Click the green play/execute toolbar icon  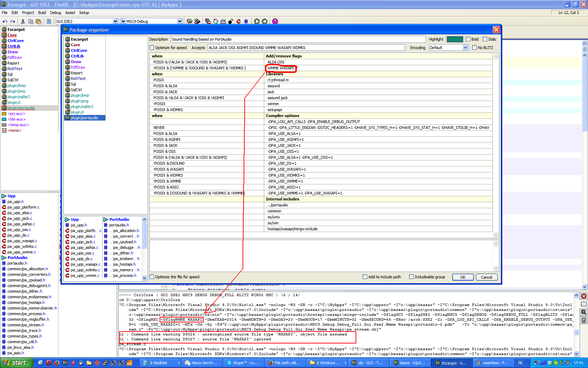coord(257,21)
